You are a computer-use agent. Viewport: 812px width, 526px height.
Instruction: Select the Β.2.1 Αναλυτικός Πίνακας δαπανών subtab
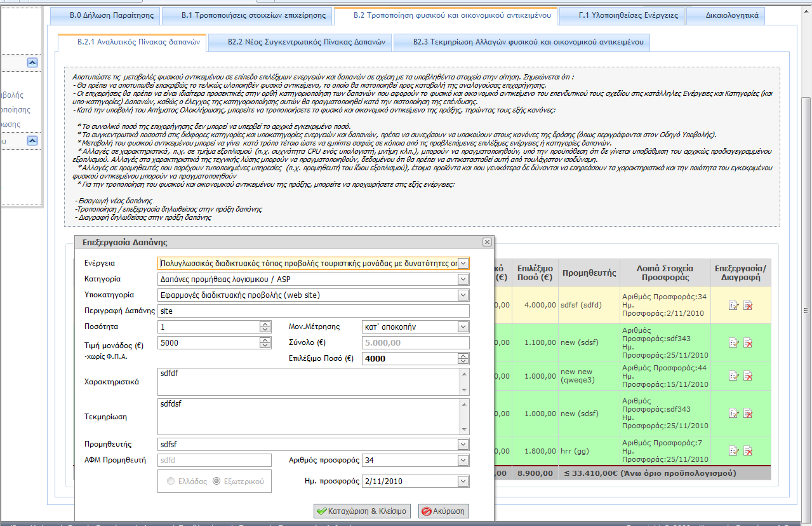[132, 43]
